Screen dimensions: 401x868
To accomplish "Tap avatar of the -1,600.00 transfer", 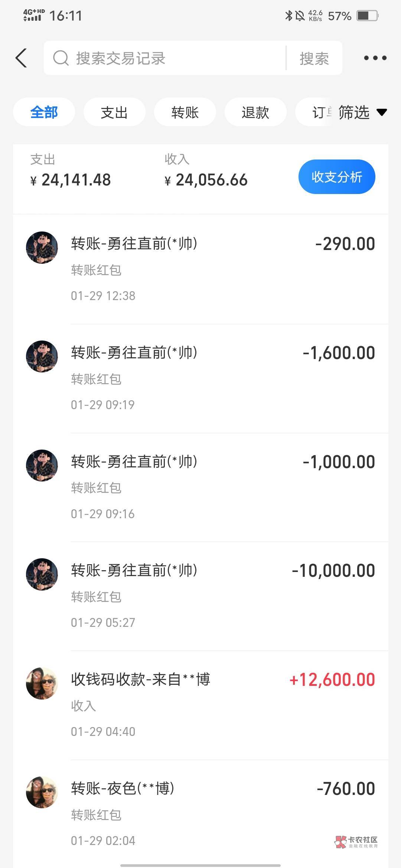I will (42, 356).
